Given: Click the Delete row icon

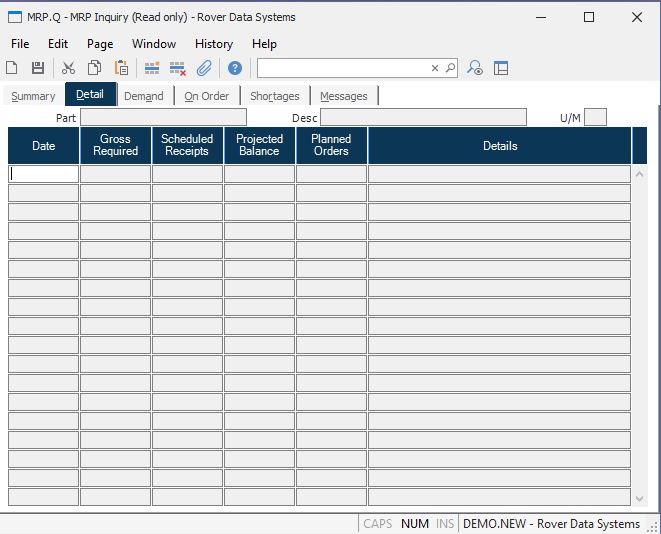Looking at the screenshot, I should (x=178, y=68).
